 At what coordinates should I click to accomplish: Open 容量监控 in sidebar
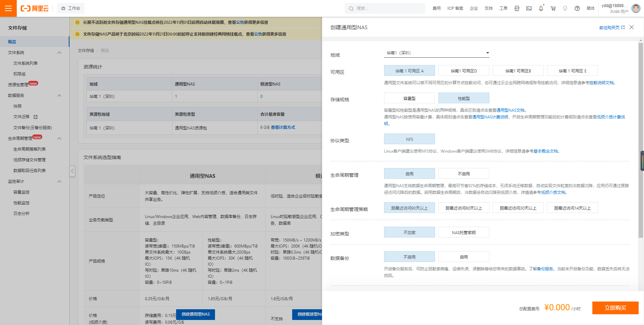coord(21,192)
